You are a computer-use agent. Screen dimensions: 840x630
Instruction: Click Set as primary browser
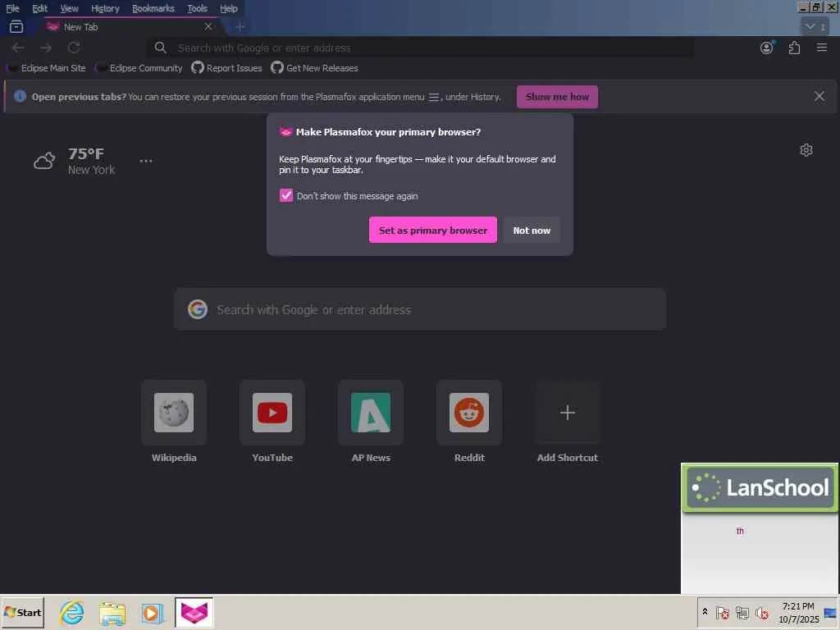click(433, 230)
